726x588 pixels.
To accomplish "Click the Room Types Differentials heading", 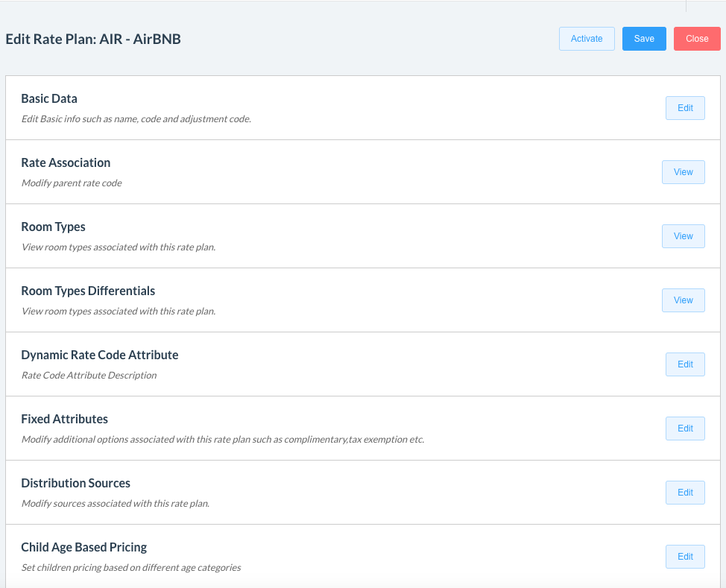I will [88, 291].
